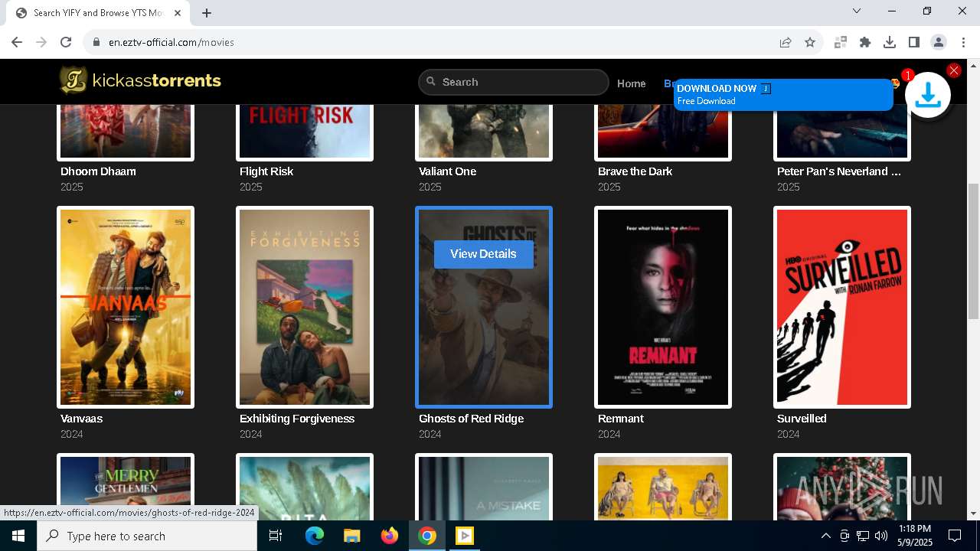Open the A Mistake movie poster
Viewport: 980px width, 551px height.
click(484, 487)
